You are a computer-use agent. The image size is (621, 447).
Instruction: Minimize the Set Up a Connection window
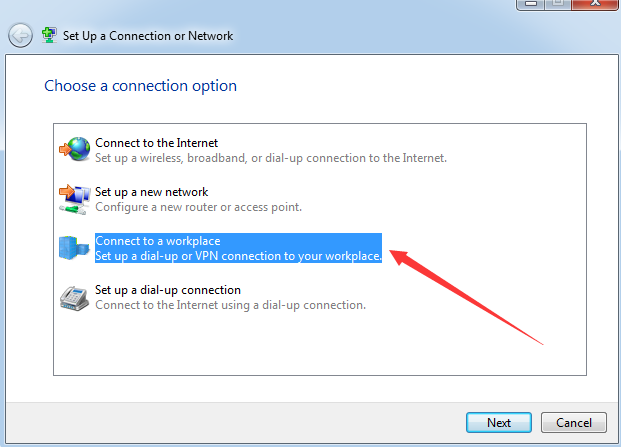(x=531, y=4)
